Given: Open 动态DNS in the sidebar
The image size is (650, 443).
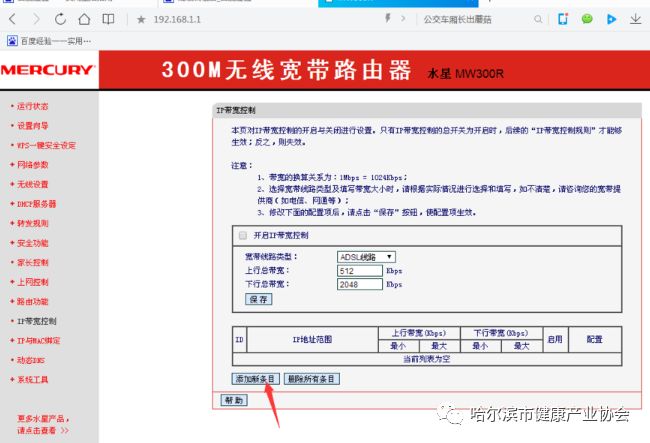Looking at the screenshot, I should coord(31,360).
